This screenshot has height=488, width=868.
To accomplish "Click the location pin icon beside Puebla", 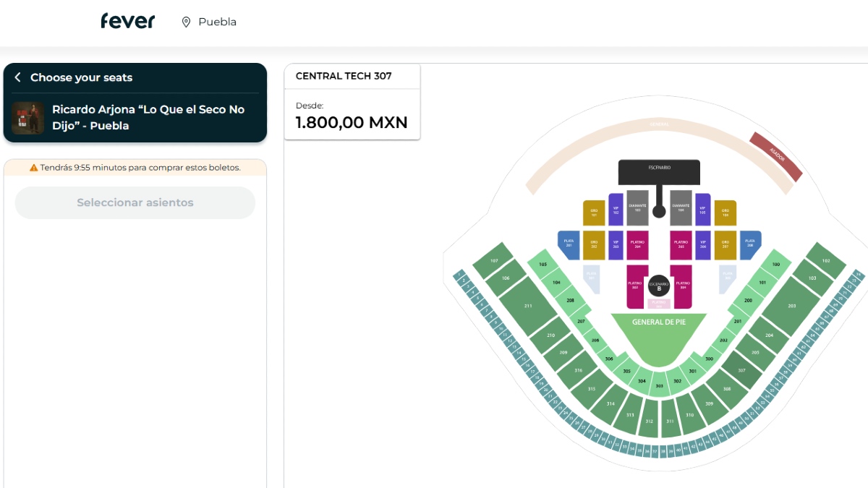I will click(187, 22).
